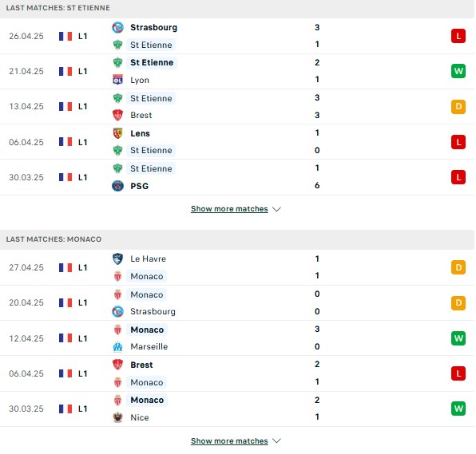The width and height of the screenshot is (476, 454).
Task: Click the chevron next to Monaco's Show more matches
Action: [x=276, y=441]
